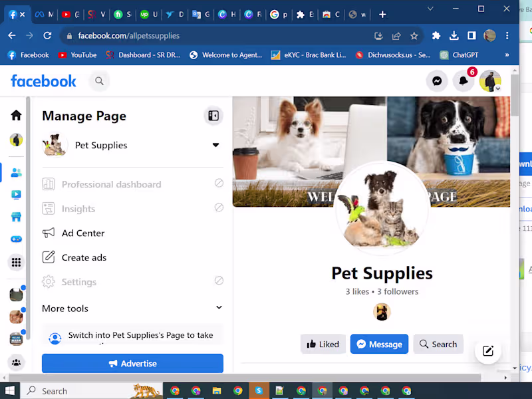Click floating new message compose icon
The height and width of the screenshot is (399, 532).
tap(487, 351)
